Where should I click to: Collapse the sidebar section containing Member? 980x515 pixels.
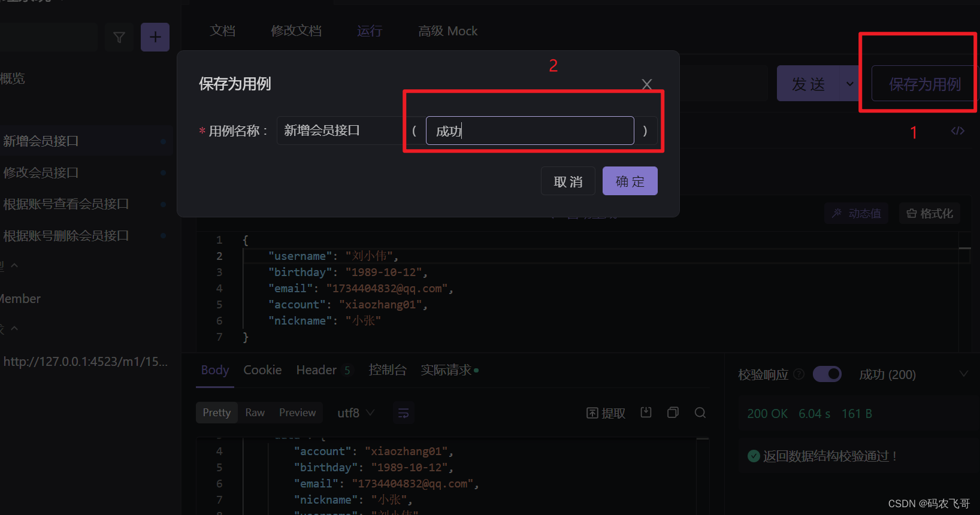coord(14,265)
